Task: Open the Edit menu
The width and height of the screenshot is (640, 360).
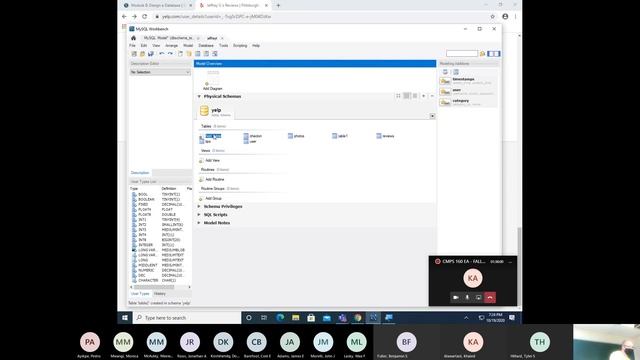Action: 144,46
